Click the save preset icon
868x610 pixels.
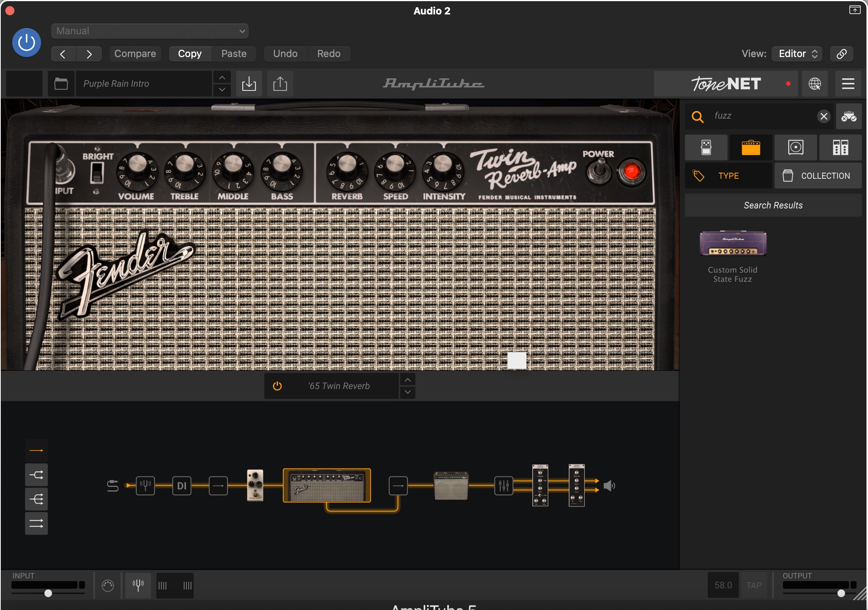point(249,84)
